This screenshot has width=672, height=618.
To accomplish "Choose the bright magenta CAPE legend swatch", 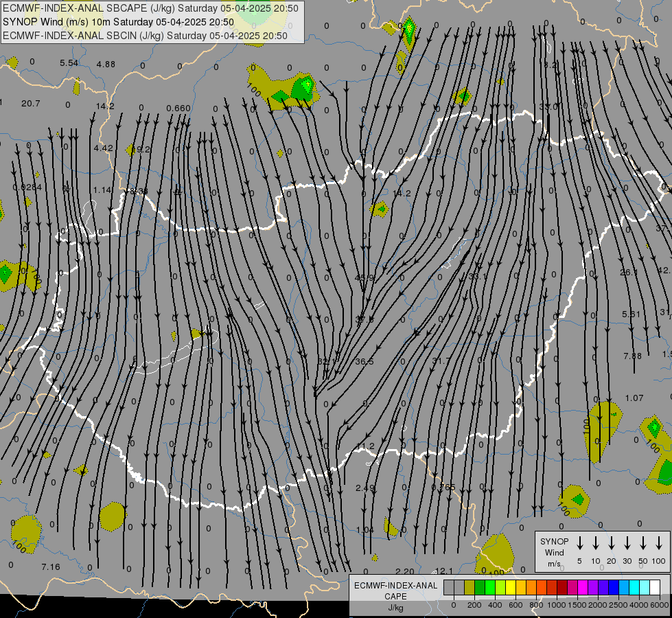I will [x=583, y=587].
